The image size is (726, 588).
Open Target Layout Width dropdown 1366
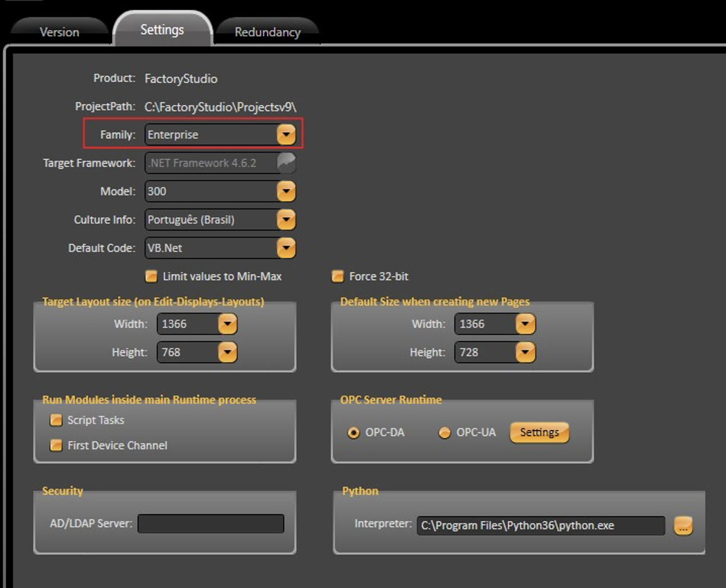pyautogui.click(x=228, y=324)
